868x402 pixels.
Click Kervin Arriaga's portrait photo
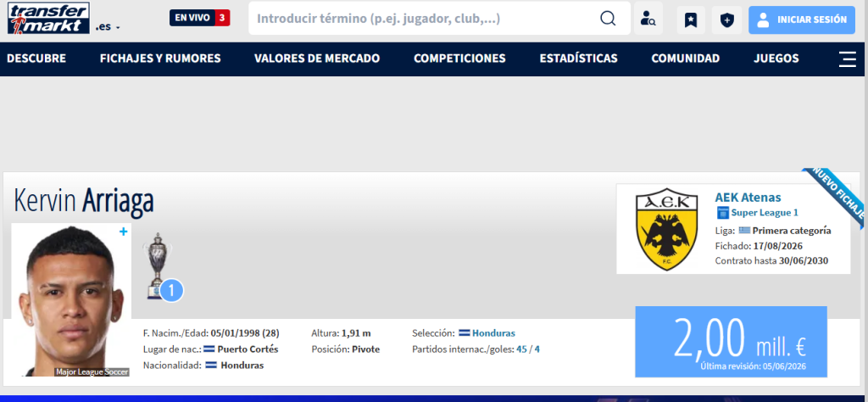click(71, 300)
